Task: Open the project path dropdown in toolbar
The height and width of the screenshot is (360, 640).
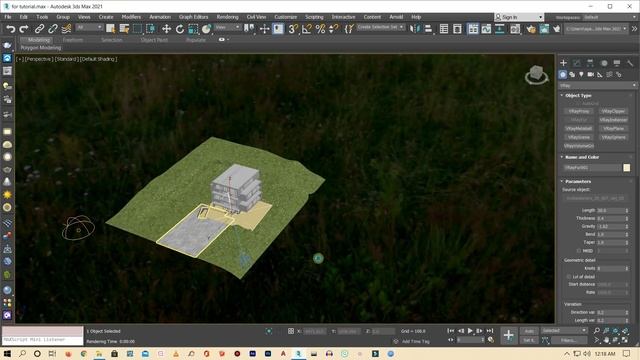Action: (596, 29)
